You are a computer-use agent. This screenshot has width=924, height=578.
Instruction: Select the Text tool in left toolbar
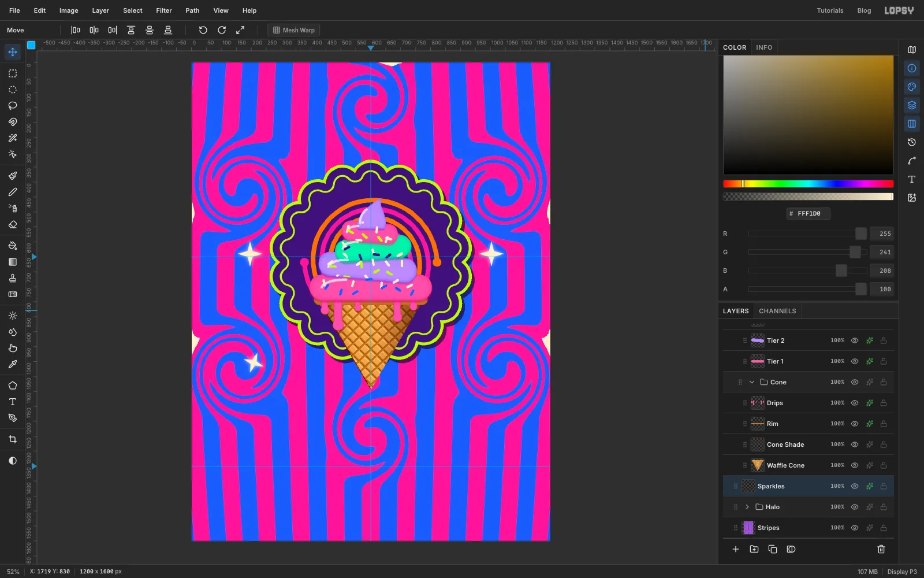[x=13, y=402]
